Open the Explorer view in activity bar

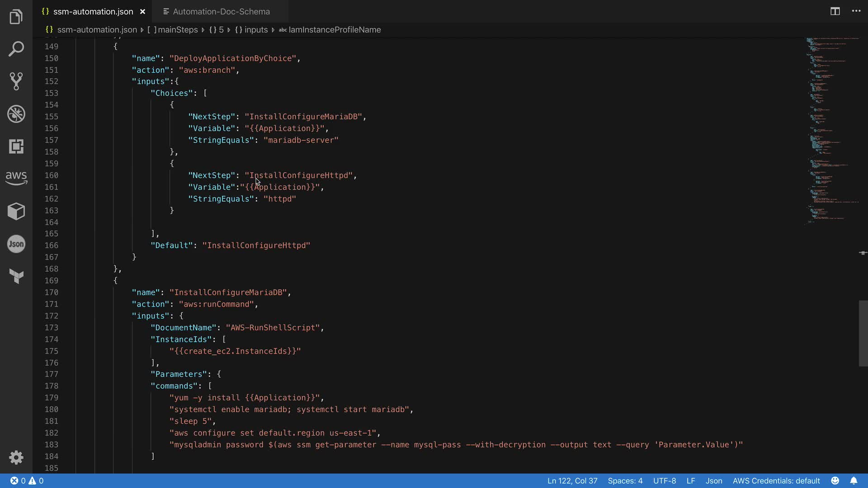(16, 17)
